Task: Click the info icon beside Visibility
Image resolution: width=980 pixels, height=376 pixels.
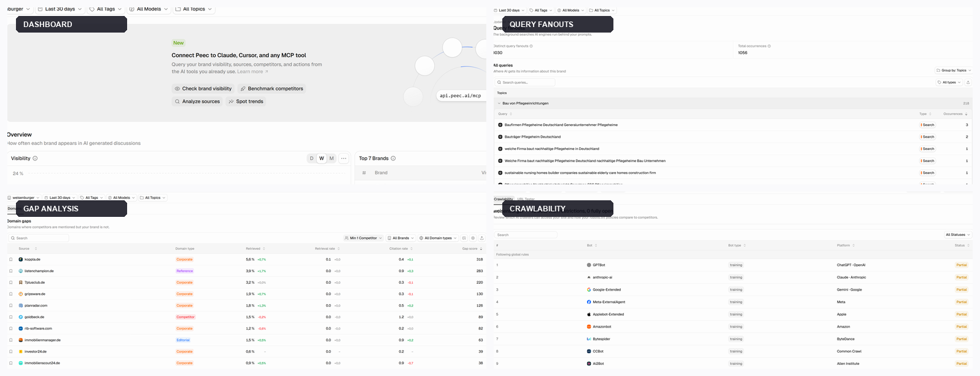Action: coord(35,159)
